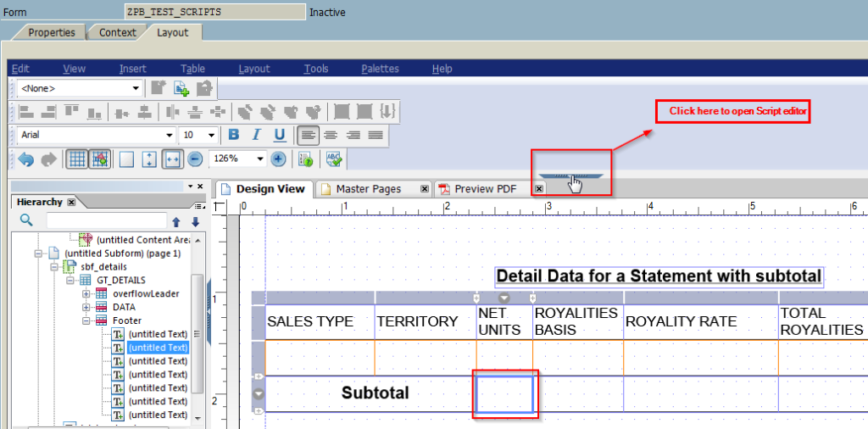This screenshot has width=868, height=429.
Task: Switch to the Preview PDF tab
Action: (486, 189)
